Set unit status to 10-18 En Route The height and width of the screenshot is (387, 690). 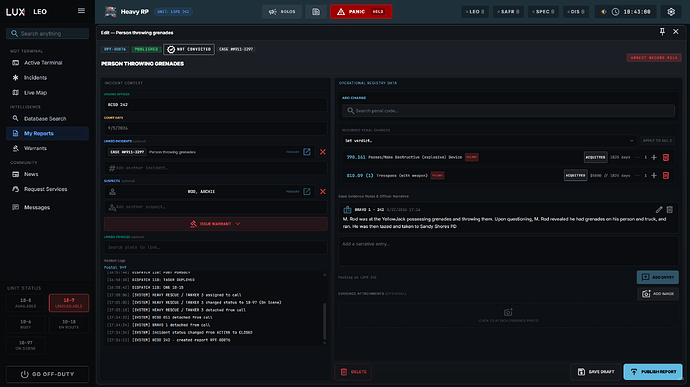pyautogui.click(x=69, y=324)
